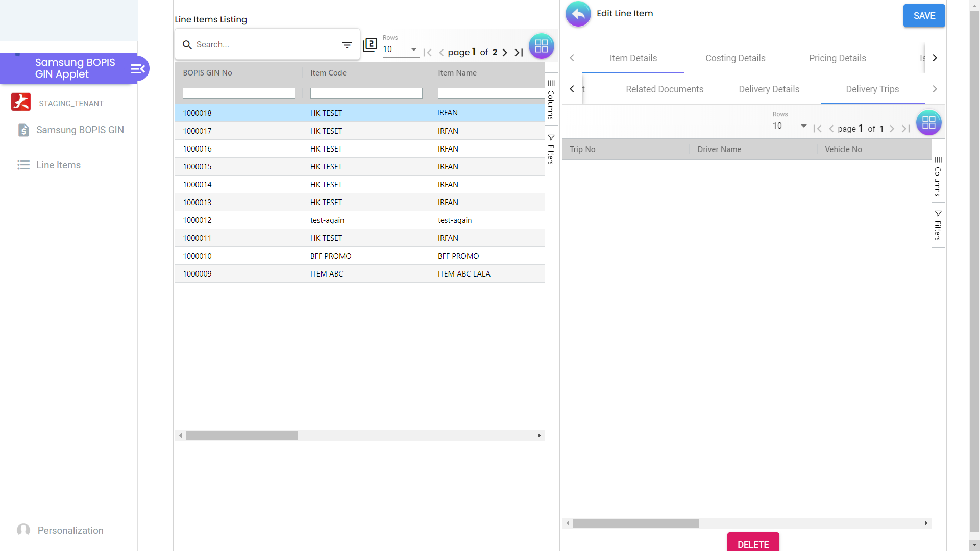The height and width of the screenshot is (551, 980).
Task: Open Rows dropdown in Line Items Listing
Action: click(x=401, y=49)
